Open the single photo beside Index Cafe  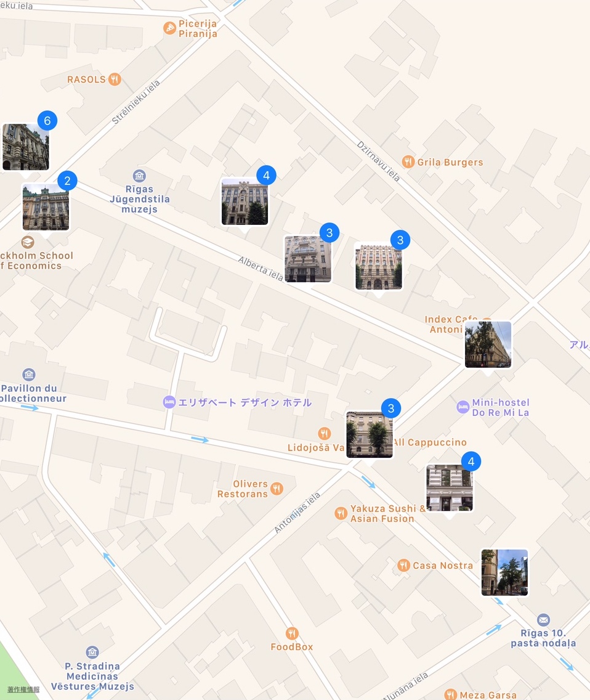click(x=488, y=344)
